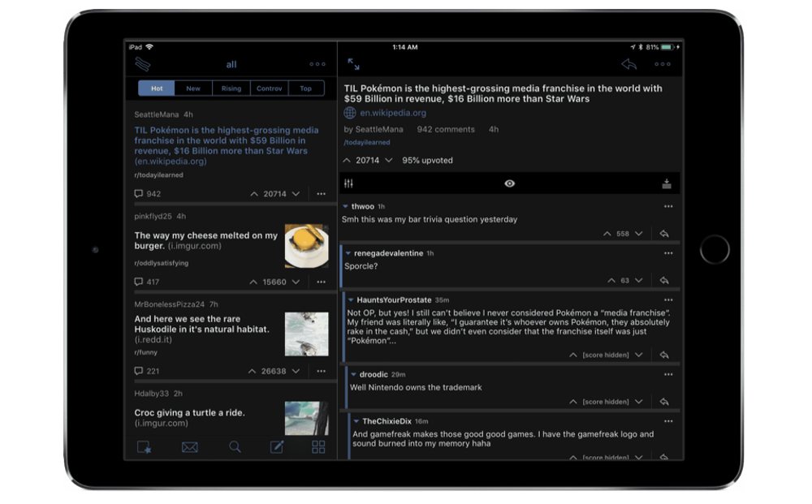The height and width of the screenshot is (504, 812).
Task: Open the grid view icon in bottom bar
Action: tap(318, 446)
